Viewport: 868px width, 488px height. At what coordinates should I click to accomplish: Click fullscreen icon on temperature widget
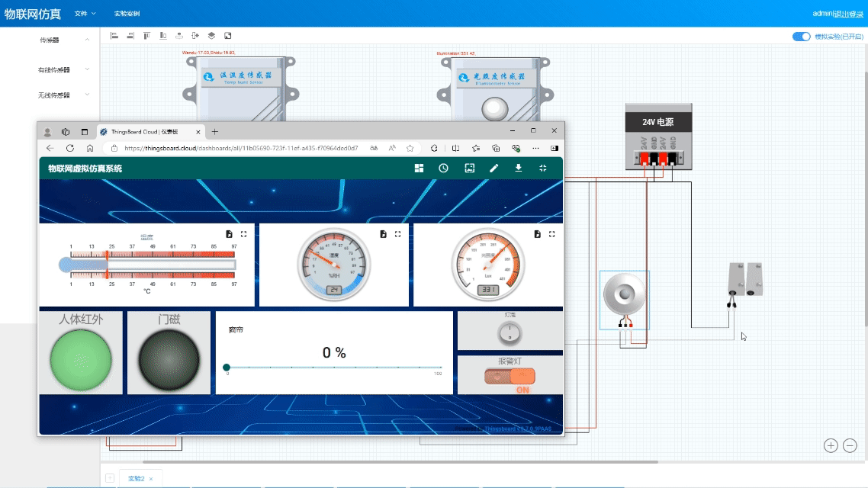click(244, 234)
